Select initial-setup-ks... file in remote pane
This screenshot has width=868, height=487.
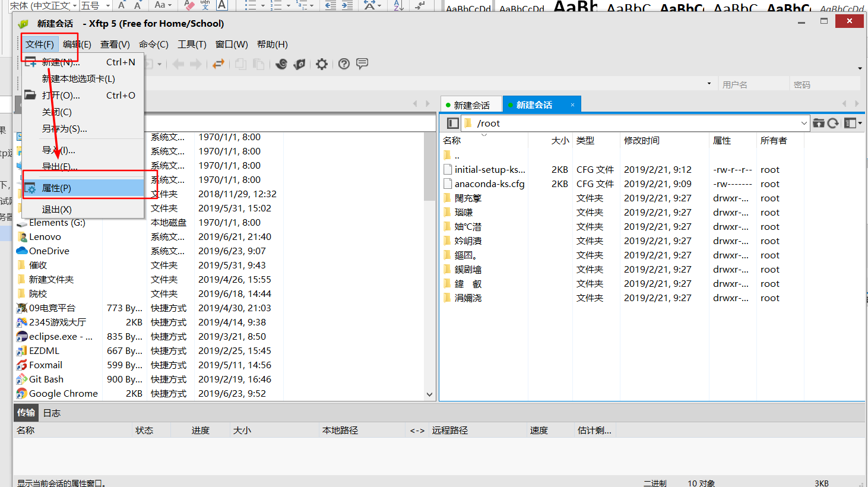pyautogui.click(x=490, y=169)
